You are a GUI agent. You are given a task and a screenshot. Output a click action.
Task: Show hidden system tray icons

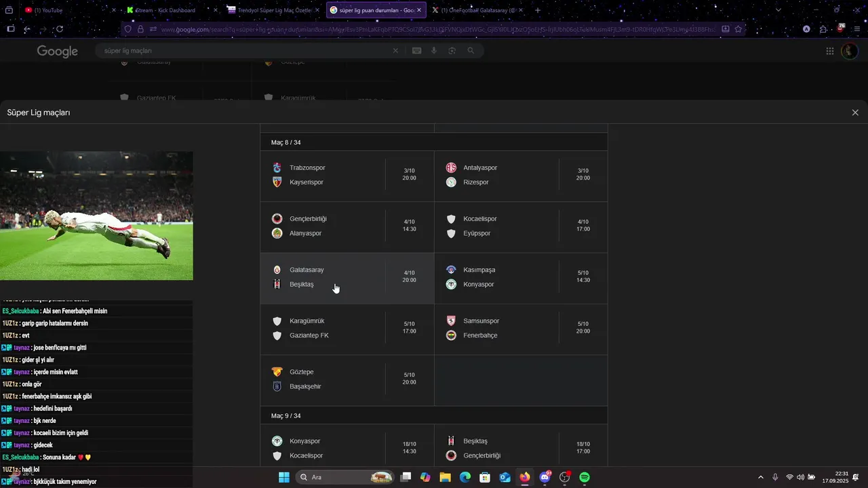760,477
